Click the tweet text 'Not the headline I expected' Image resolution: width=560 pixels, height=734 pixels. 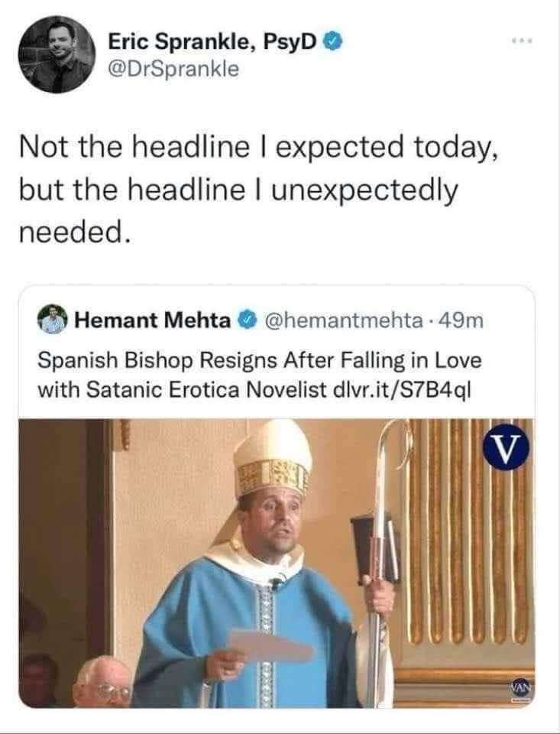tap(212, 147)
